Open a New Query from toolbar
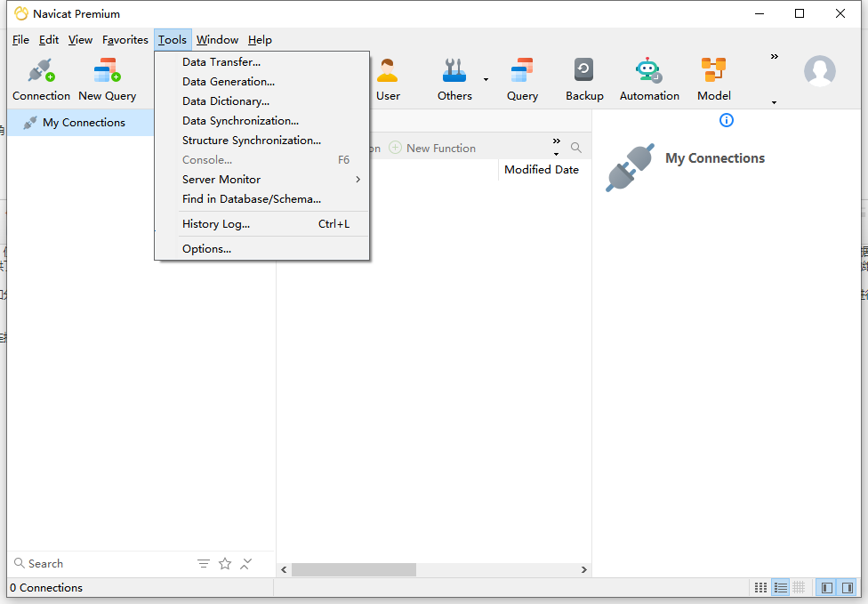This screenshot has width=868, height=604. coord(107,80)
